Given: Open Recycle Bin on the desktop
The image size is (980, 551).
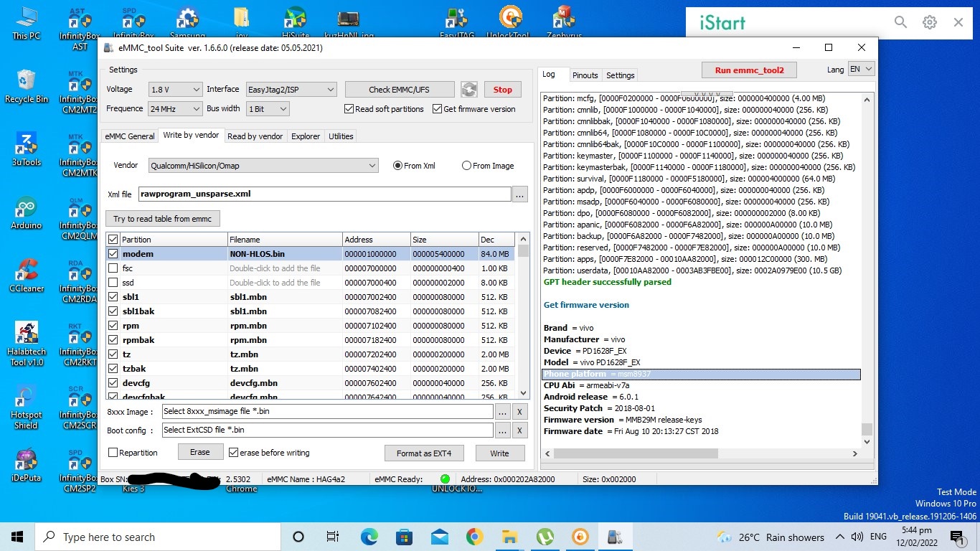Looking at the screenshot, I should pyautogui.click(x=27, y=86).
